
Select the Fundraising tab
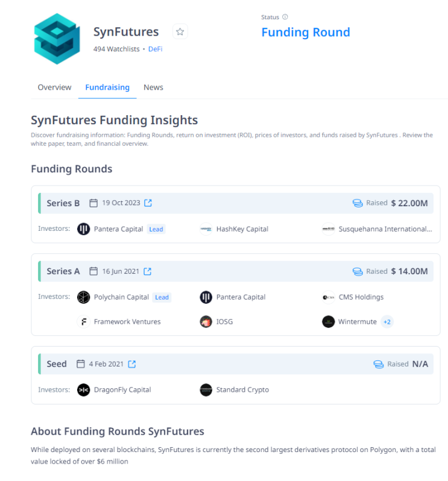[107, 87]
